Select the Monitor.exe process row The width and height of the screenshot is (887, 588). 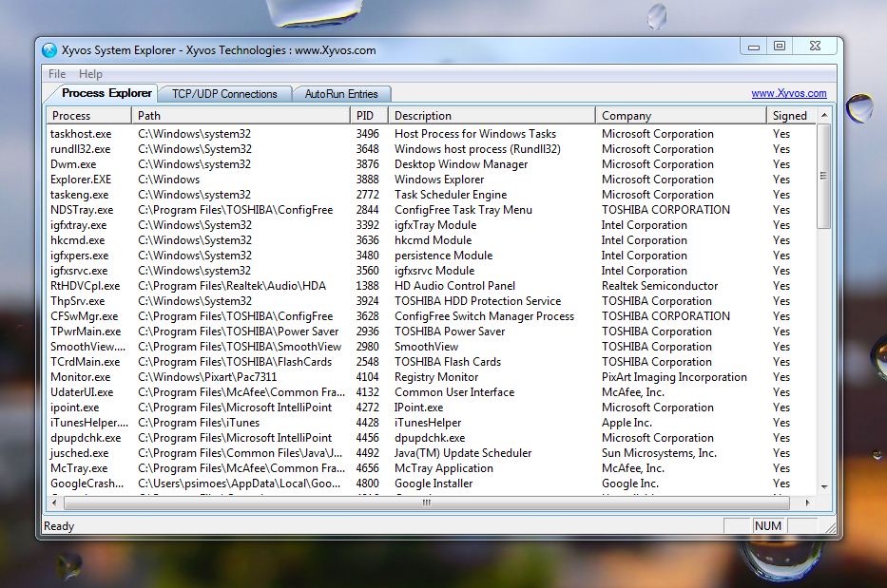[431, 377]
